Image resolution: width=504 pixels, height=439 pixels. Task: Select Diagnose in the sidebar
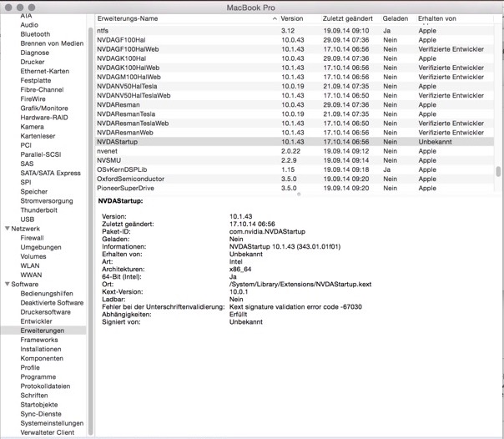click(x=35, y=53)
